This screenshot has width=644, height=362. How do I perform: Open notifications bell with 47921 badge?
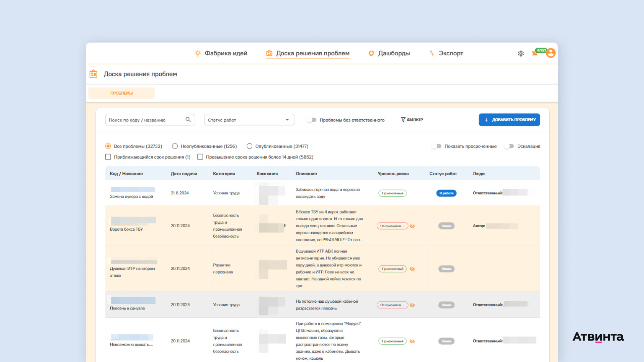[535, 54]
